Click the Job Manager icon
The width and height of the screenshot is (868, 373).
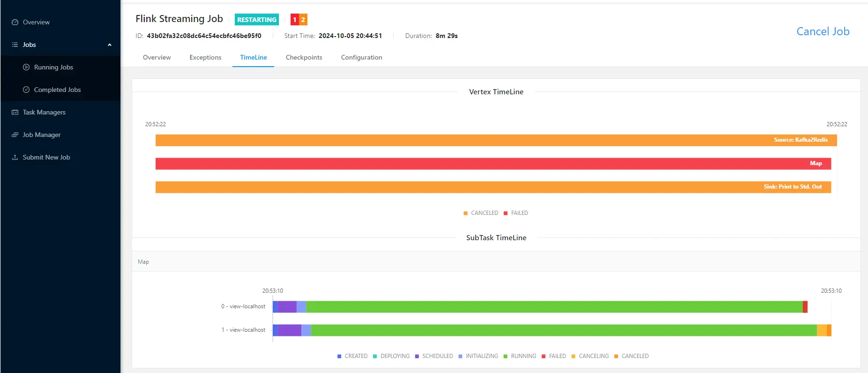click(x=15, y=135)
